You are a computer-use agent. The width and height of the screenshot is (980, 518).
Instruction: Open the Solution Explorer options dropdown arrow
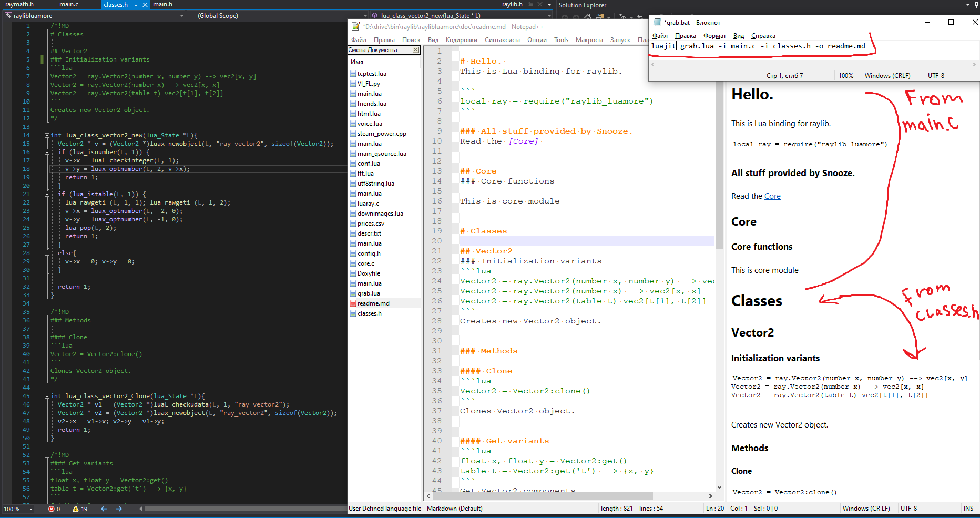[x=968, y=5]
